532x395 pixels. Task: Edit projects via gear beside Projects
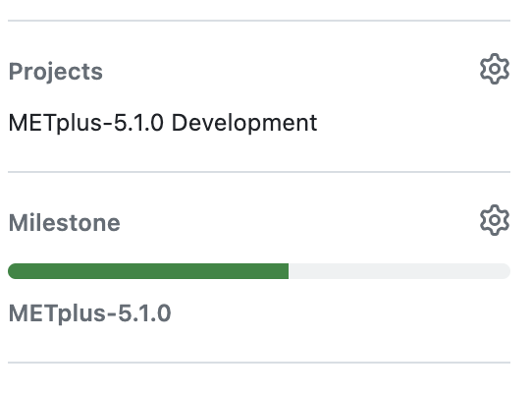point(495,69)
